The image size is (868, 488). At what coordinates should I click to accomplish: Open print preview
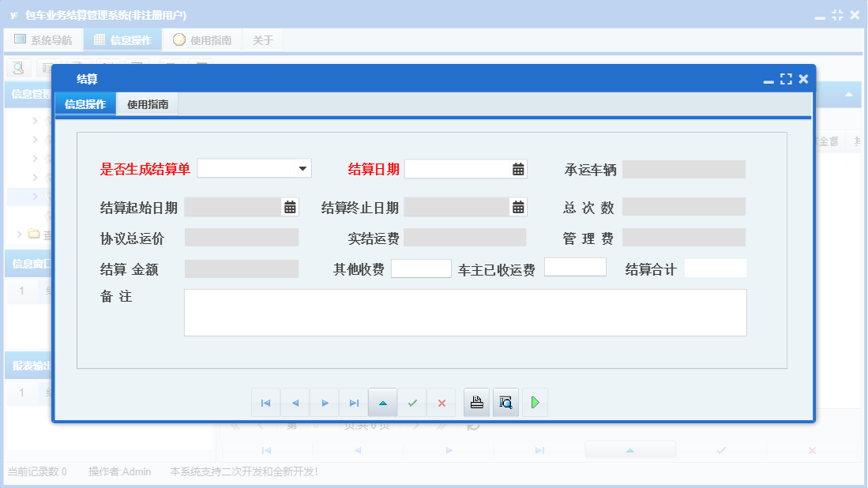[x=505, y=402]
